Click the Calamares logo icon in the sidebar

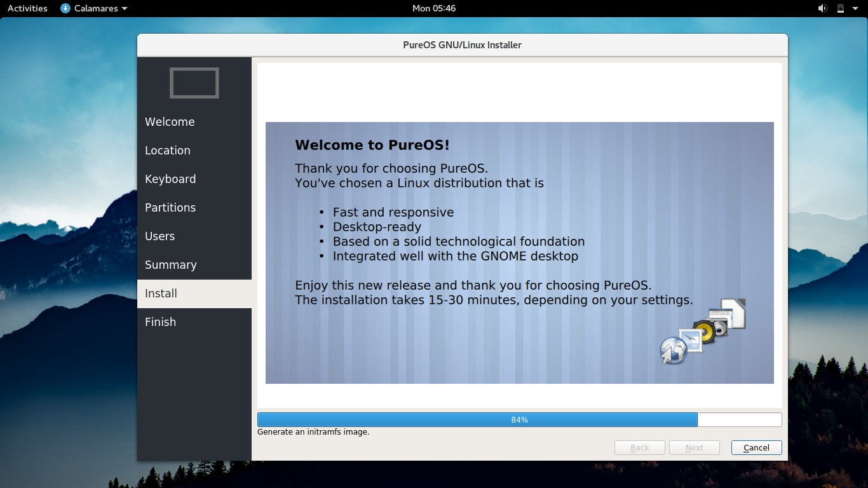pyautogui.click(x=194, y=83)
